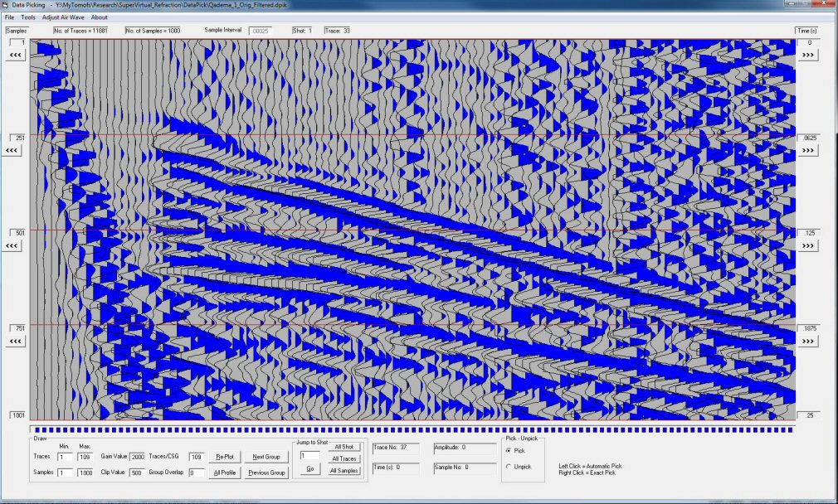838x504 pixels.
Task: Click the <<< arrow below sample label 1
Action: coord(16,54)
